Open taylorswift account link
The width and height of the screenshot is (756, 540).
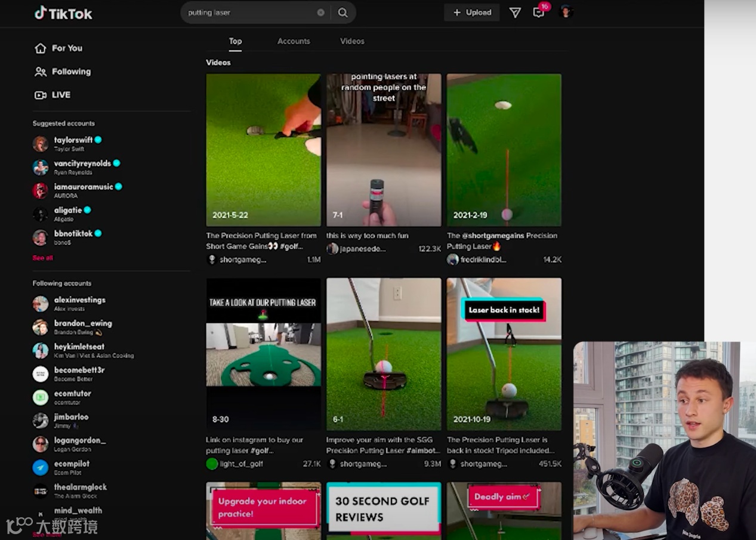pyautogui.click(x=73, y=140)
